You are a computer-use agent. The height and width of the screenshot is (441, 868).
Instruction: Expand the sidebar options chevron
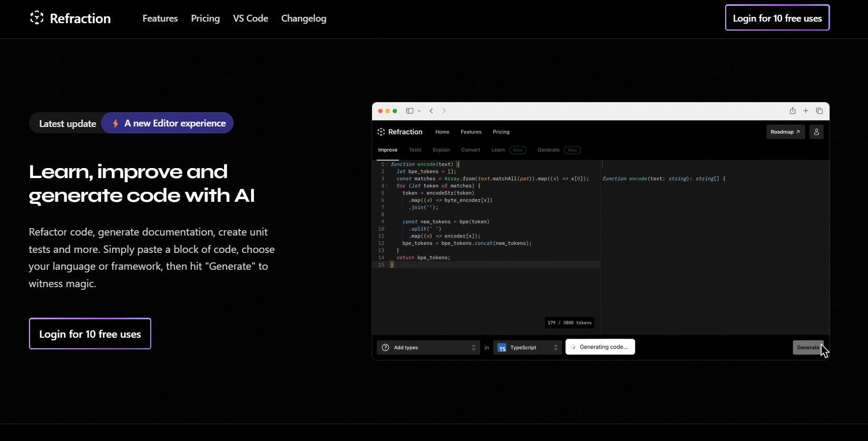[x=419, y=111]
